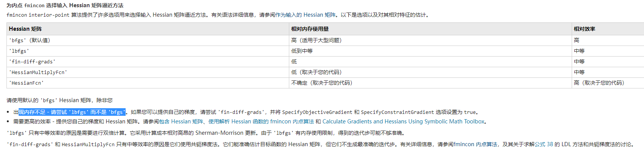This screenshot has width=644, height=153.
Task: Click the 'HessianMultiplyFcn' table cell
Action: pyautogui.click(x=38, y=72)
